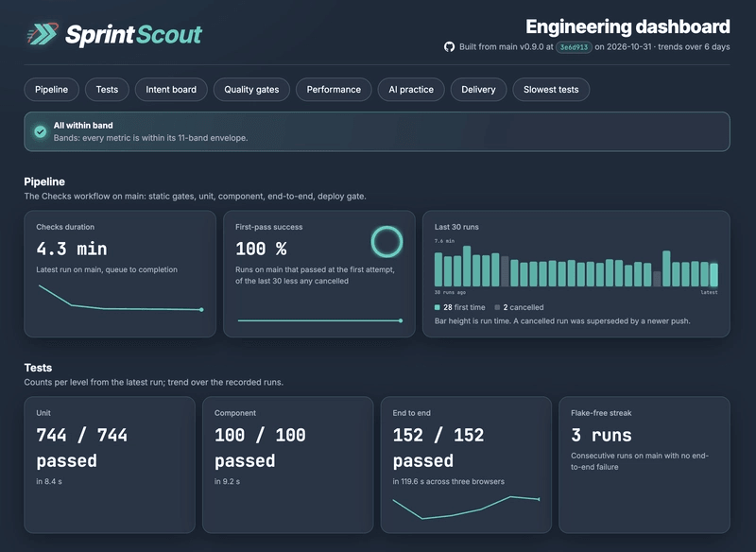
Task: Jump to the Pipeline section pill
Action: (x=52, y=90)
